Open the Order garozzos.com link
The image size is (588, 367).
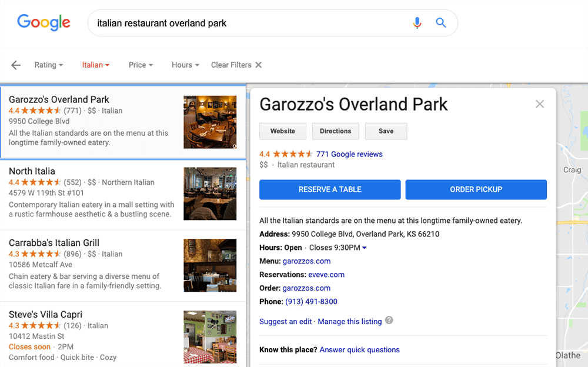point(306,288)
